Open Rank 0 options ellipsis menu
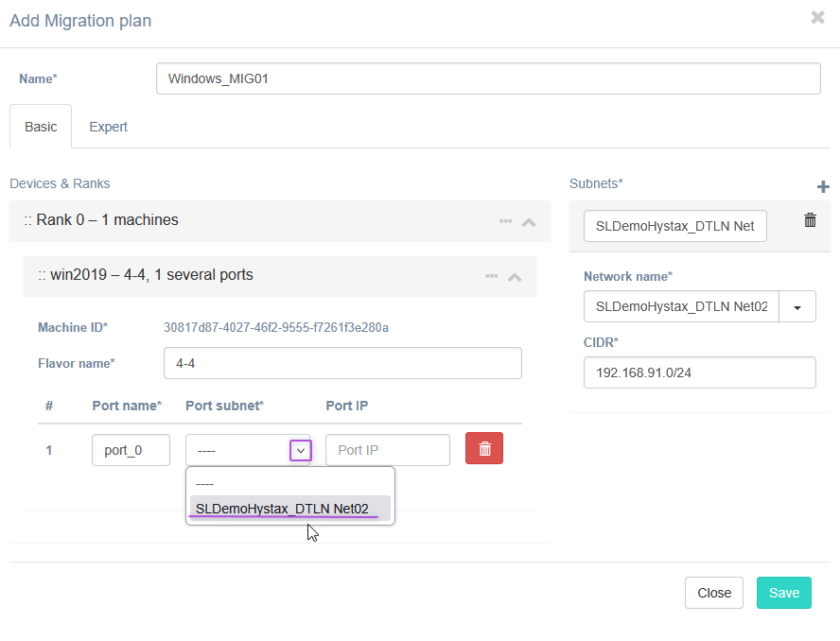This screenshot has width=840, height=641. pos(506,221)
